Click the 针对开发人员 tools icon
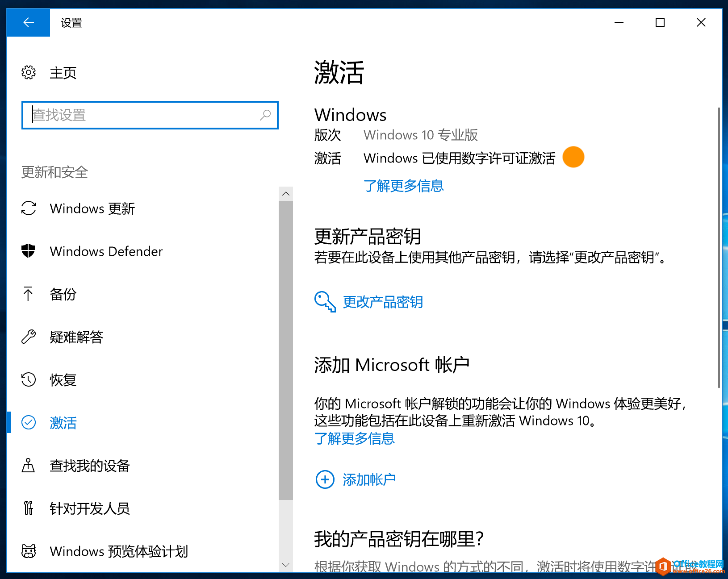The image size is (728, 579). pyautogui.click(x=29, y=508)
